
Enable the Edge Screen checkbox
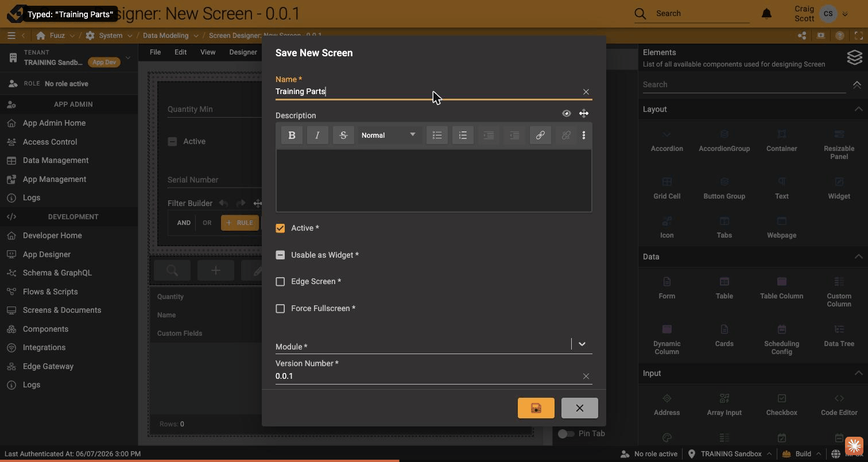click(280, 282)
